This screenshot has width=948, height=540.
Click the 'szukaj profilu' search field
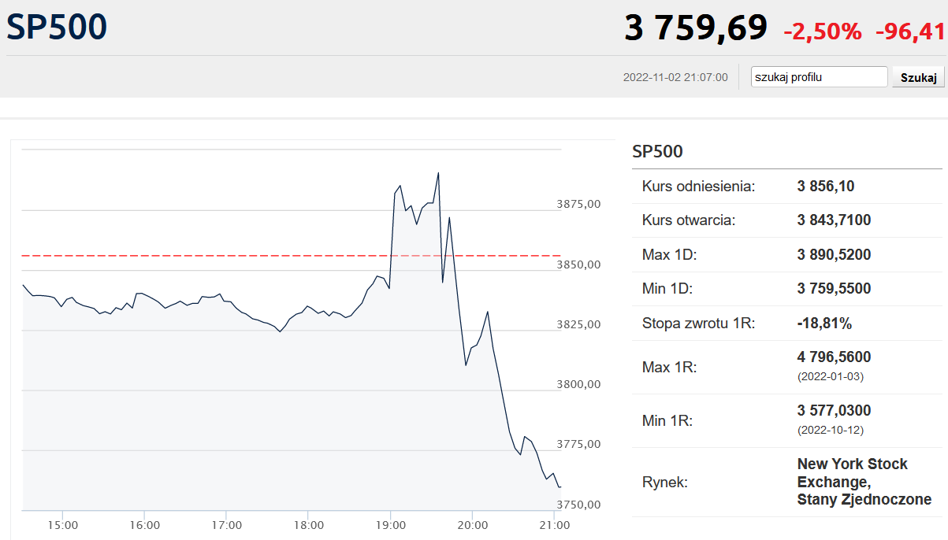(x=818, y=77)
